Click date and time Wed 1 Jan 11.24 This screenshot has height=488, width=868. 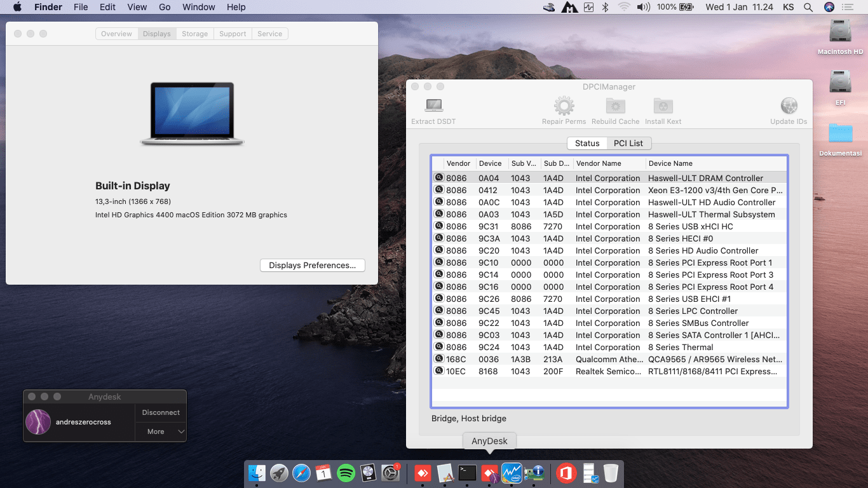[739, 7]
